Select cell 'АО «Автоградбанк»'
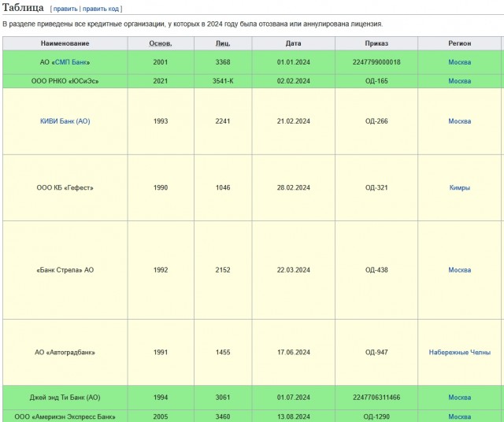 [65, 352]
